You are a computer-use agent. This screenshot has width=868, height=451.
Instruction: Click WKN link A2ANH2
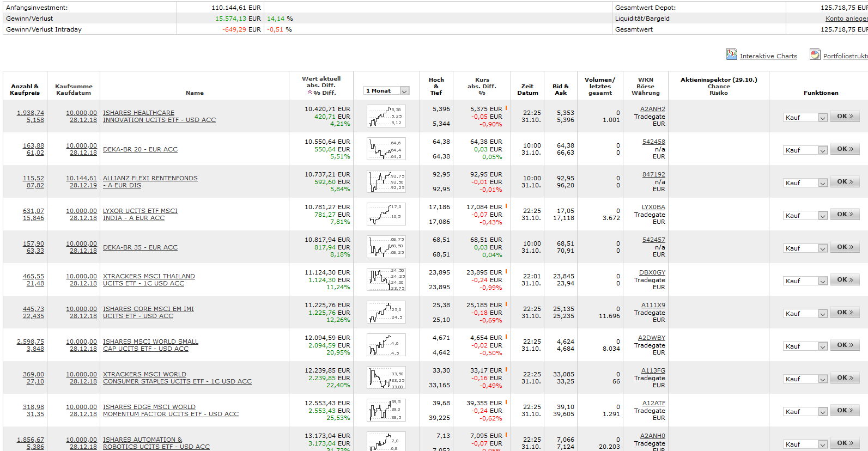652,109
